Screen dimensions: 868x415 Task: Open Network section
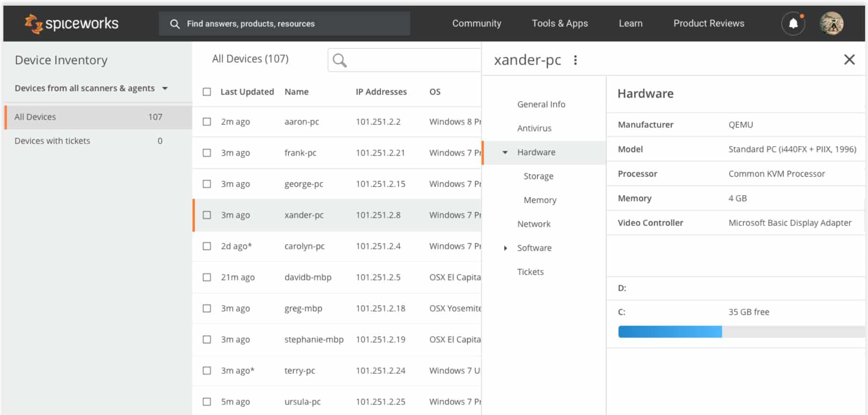pos(534,224)
